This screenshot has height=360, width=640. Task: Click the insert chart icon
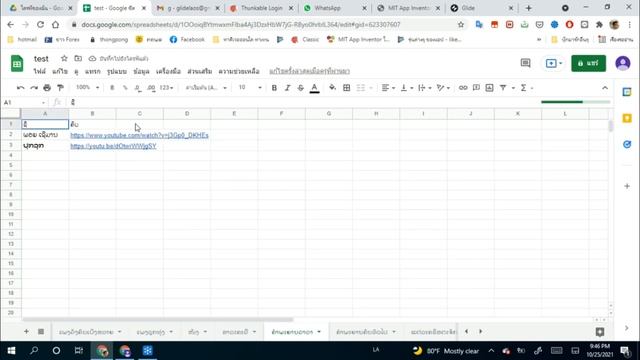(489, 88)
